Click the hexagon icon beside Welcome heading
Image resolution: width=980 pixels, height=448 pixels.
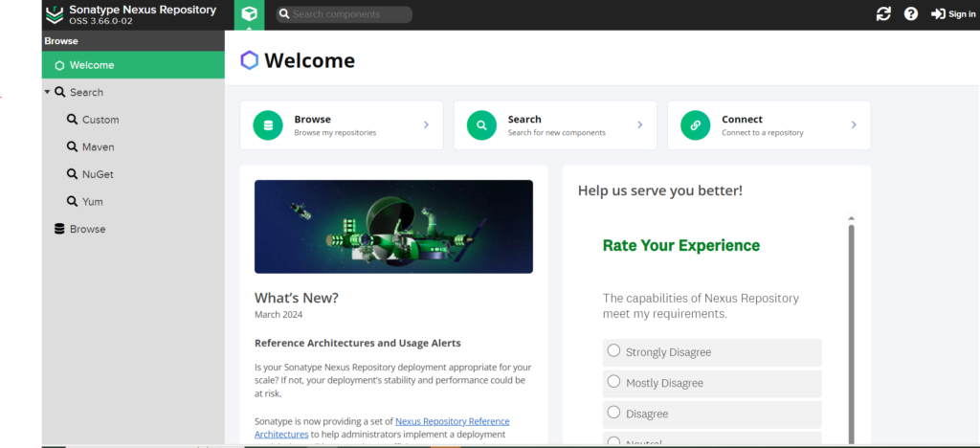[x=250, y=60]
